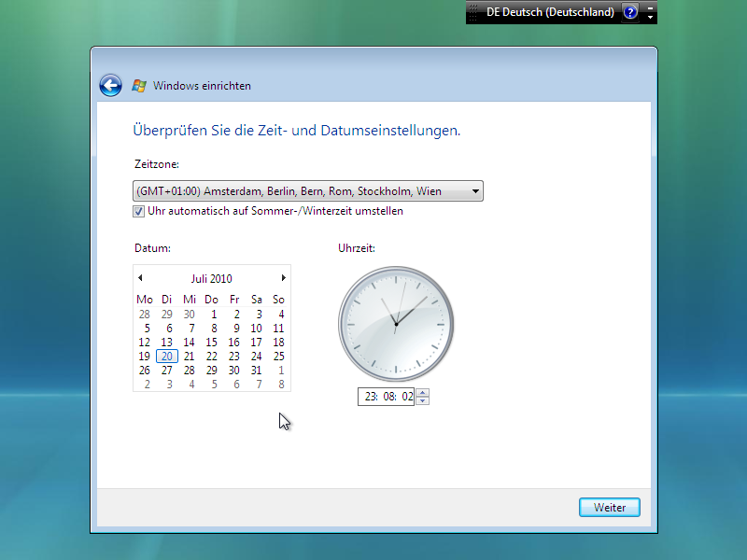Decrease time with the down spinner arrow
The width and height of the screenshot is (747, 560).
point(422,401)
